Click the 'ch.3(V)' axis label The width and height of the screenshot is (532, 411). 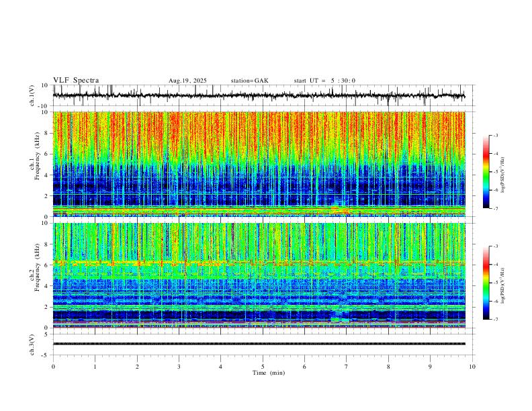click(x=32, y=345)
